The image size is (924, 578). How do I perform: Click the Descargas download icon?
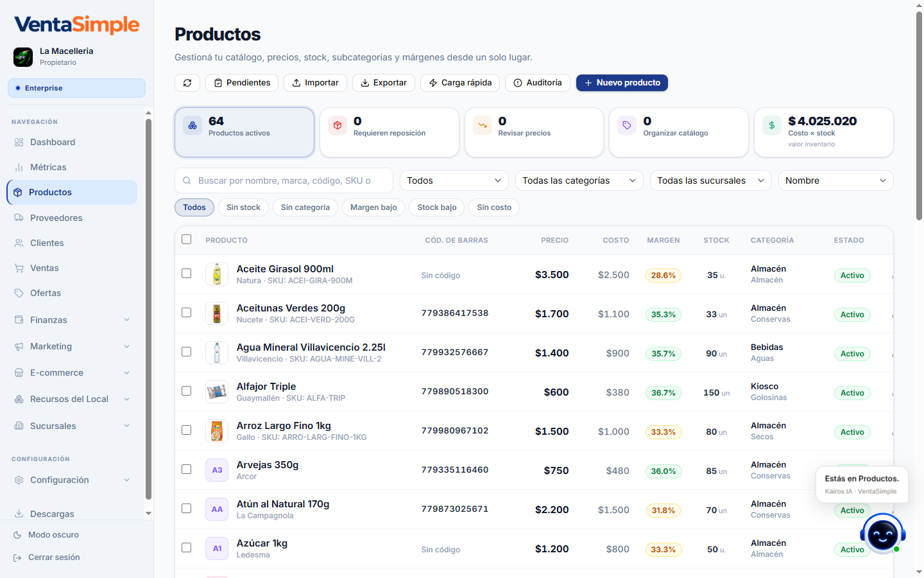pos(19,514)
